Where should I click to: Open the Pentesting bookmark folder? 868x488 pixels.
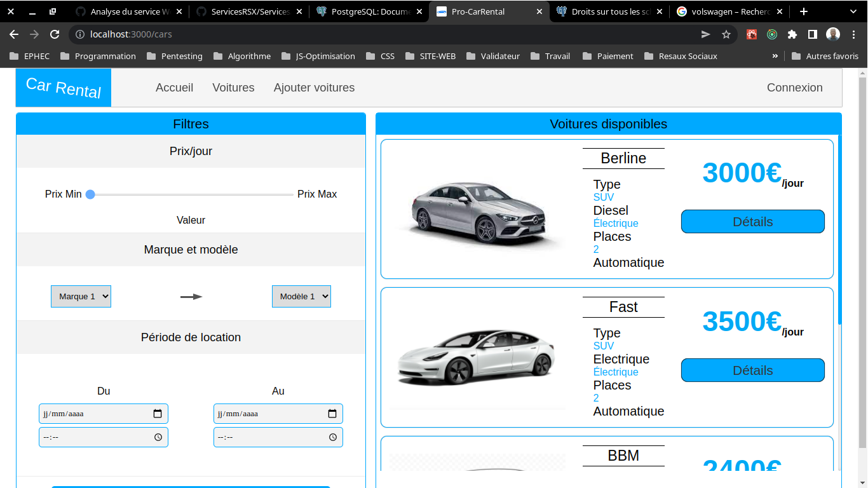tap(175, 56)
